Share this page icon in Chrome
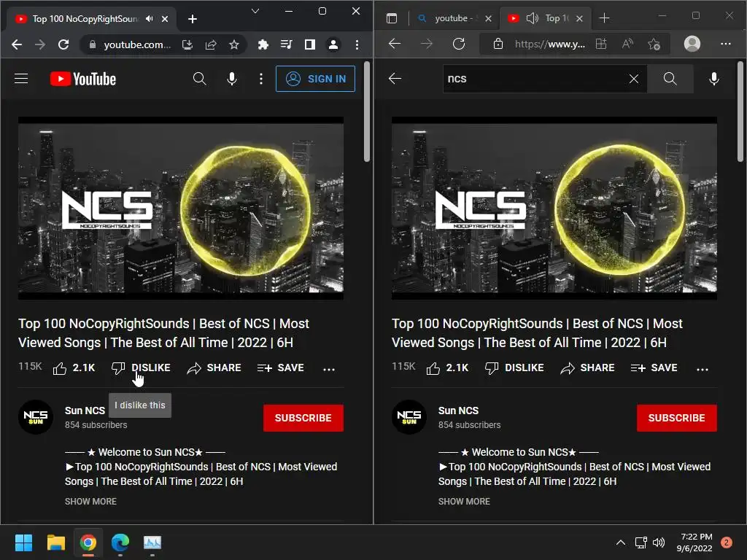Viewport: 747px width, 560px height. (211, 44)
